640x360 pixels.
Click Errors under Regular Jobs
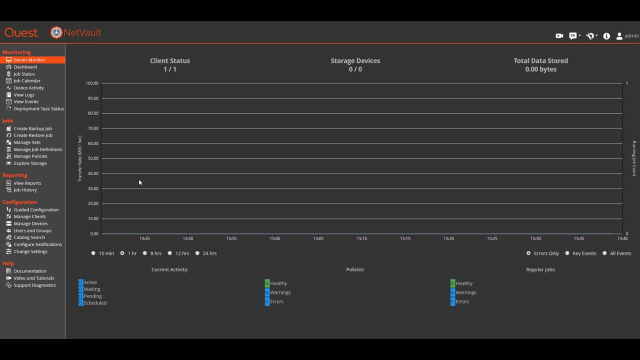click(x=460, y=302)
